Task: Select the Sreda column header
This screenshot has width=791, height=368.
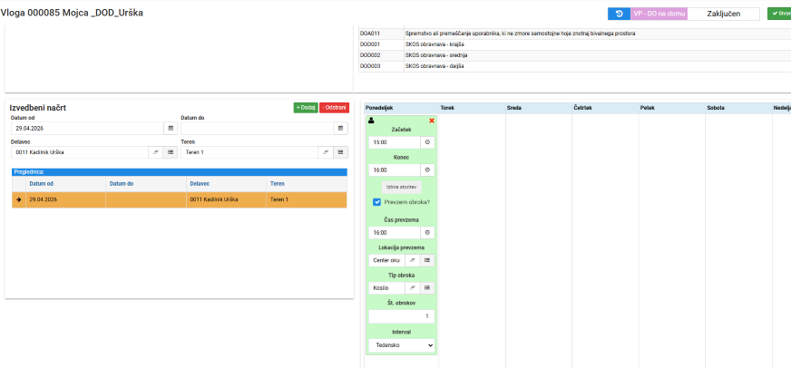Action: point(538,108)
